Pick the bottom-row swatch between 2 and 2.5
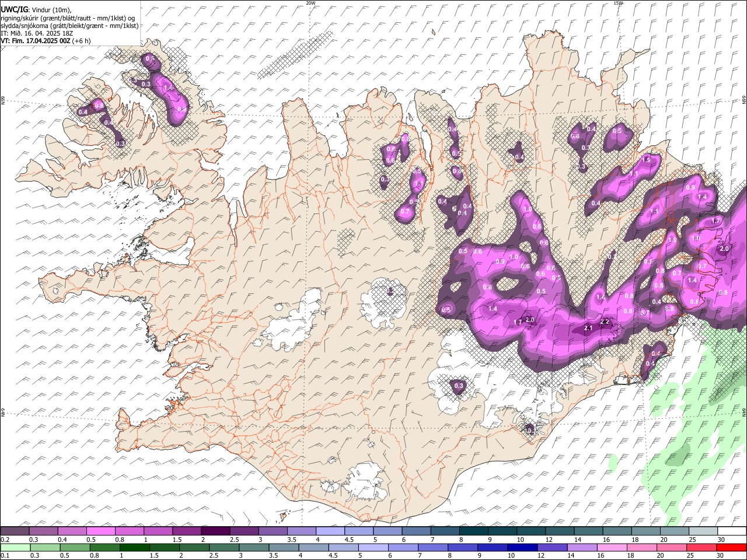This screenshot has width=747, height=560. [194, 547]
